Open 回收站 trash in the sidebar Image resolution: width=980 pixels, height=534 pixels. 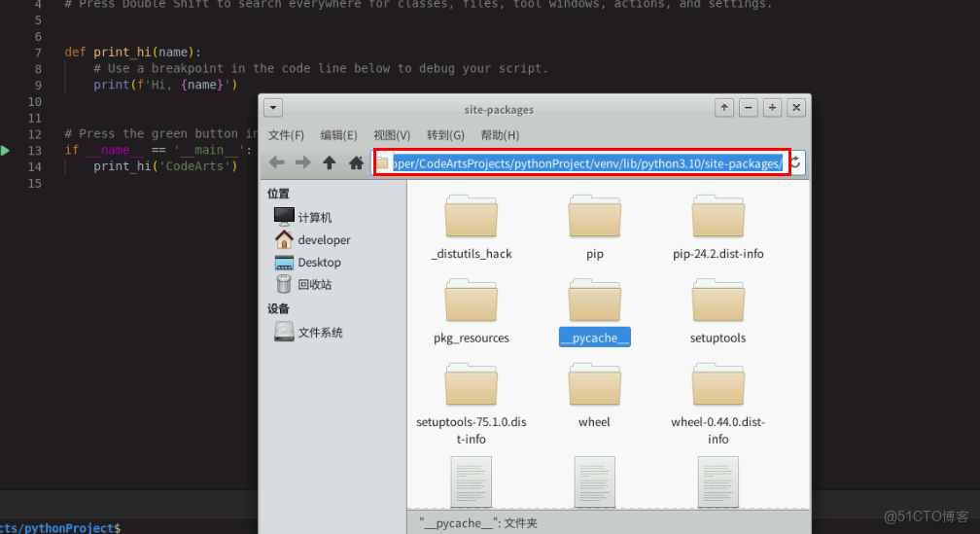(x=303, y=284)
